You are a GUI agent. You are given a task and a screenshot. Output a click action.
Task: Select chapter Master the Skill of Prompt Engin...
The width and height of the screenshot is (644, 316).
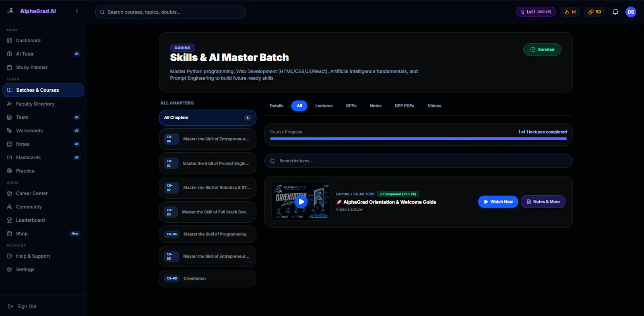point(208,164)
